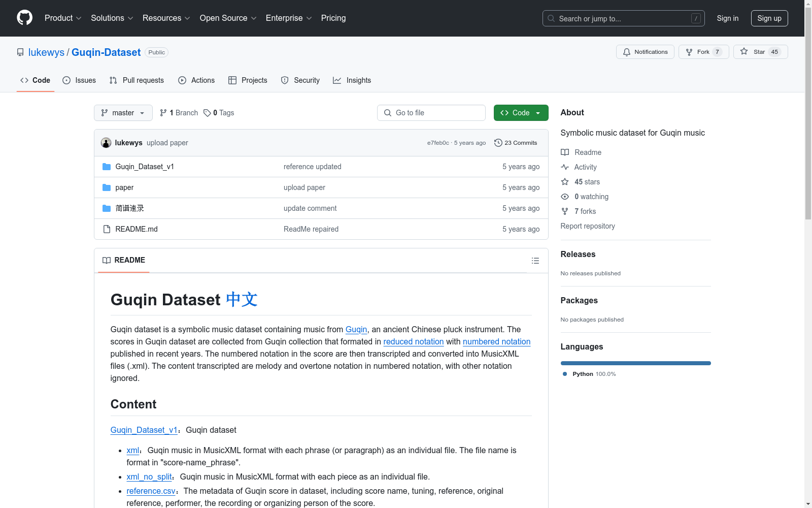Click the README.md file icon
The image size is (812, 508).
tap(107, 229)
